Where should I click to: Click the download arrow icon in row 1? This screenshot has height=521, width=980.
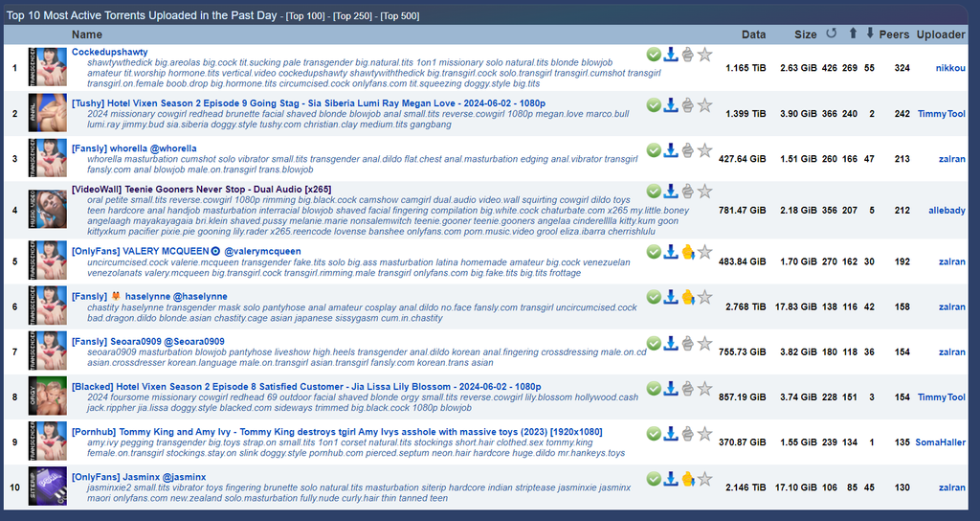[671, 55]
